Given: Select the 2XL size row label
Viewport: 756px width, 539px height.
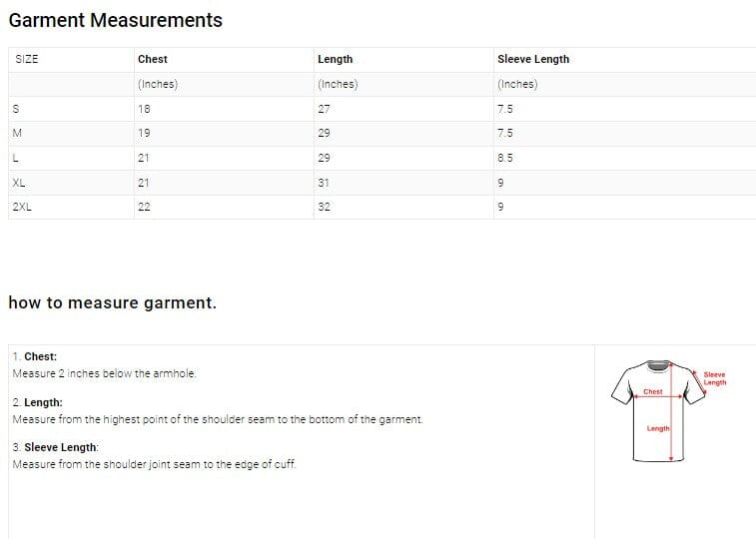Looking at the screenshot, I should pos(22,207).
